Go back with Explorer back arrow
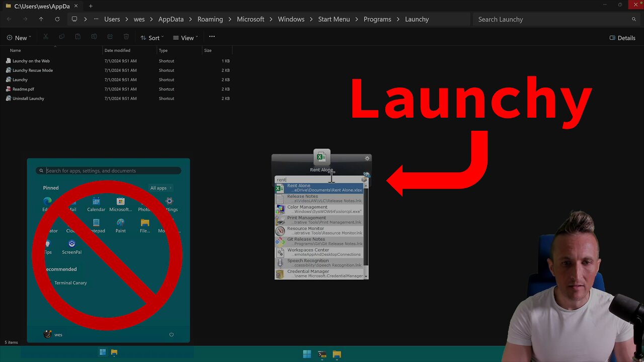Screen dimensions: 644x362 [x=9, y=19]
